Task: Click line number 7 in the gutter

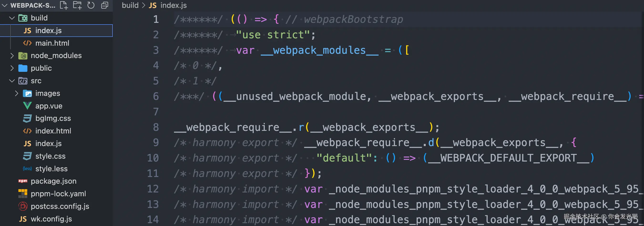Action: 156,112
